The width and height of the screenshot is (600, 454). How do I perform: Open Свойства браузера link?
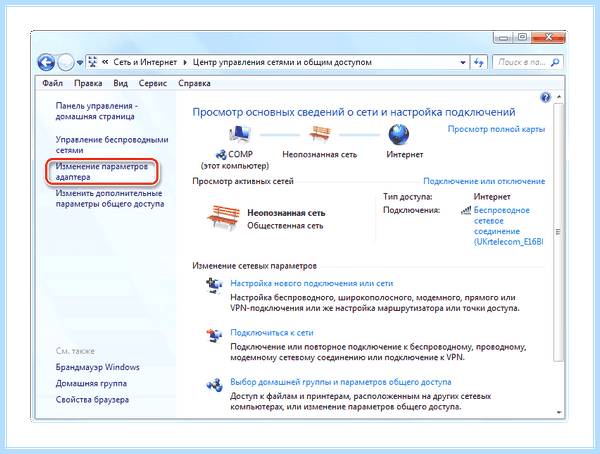coord(92,400)
